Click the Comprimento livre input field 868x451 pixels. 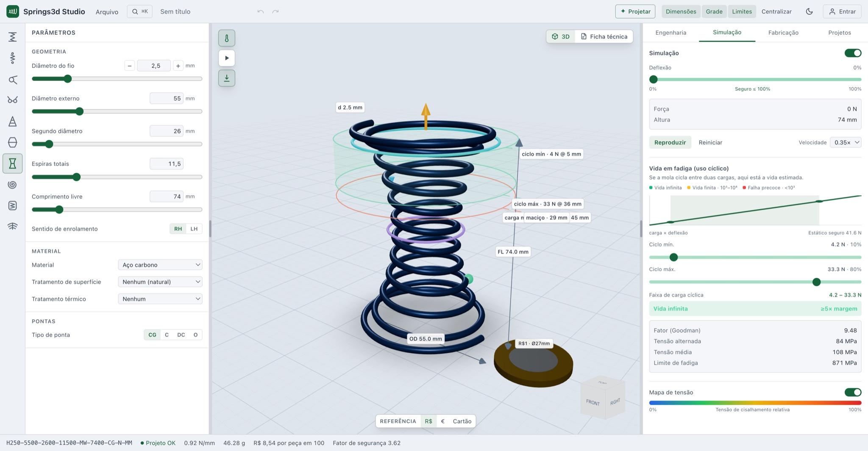pos(167,196)
